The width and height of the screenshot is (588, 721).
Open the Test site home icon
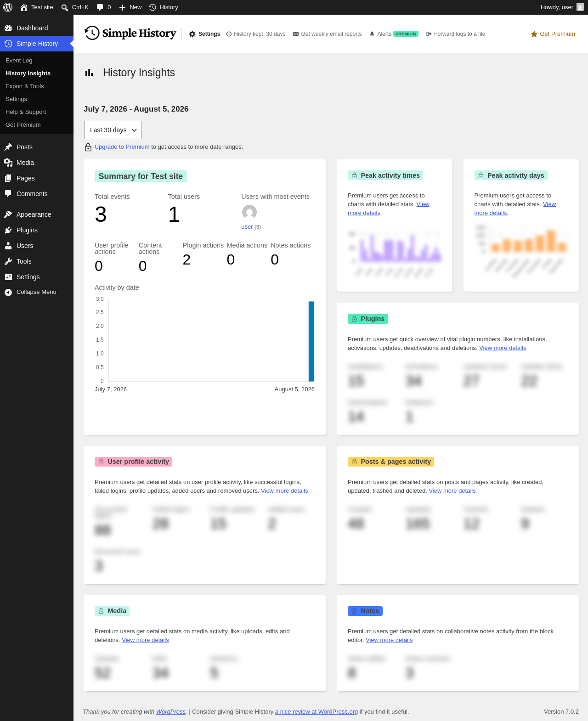pyautogui.click(x=24, y=7)
